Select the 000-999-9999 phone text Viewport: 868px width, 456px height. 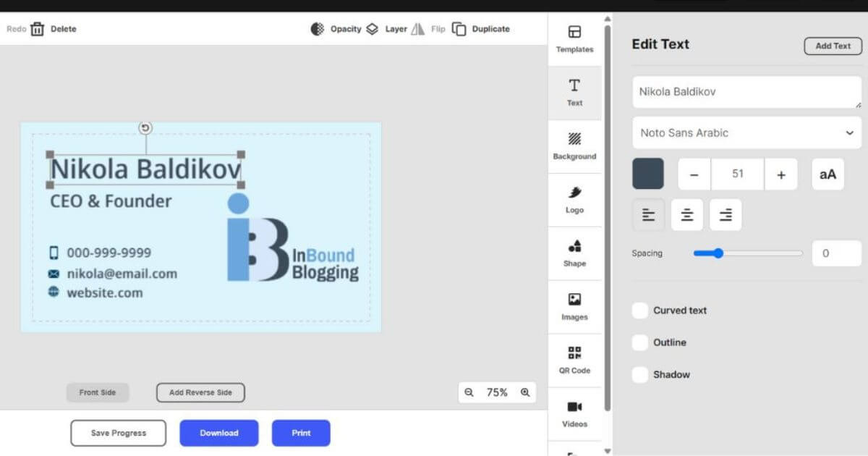[109, 253]
